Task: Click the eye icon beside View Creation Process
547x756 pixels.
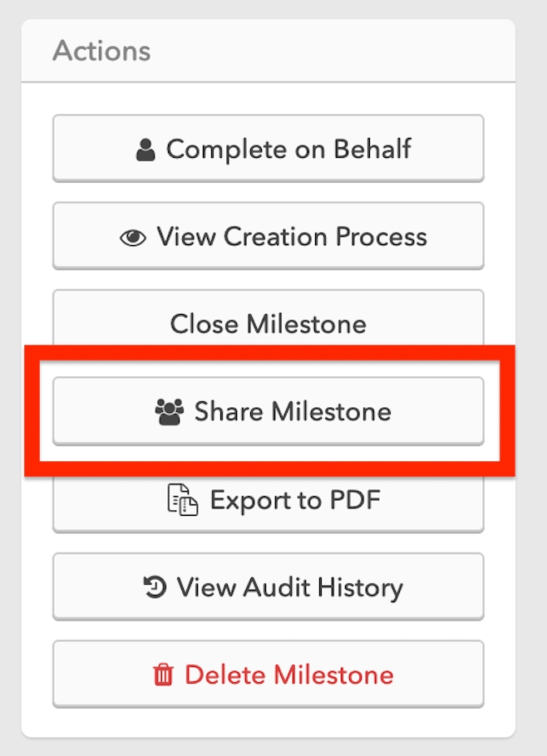Action: click(x=132, y=238)
